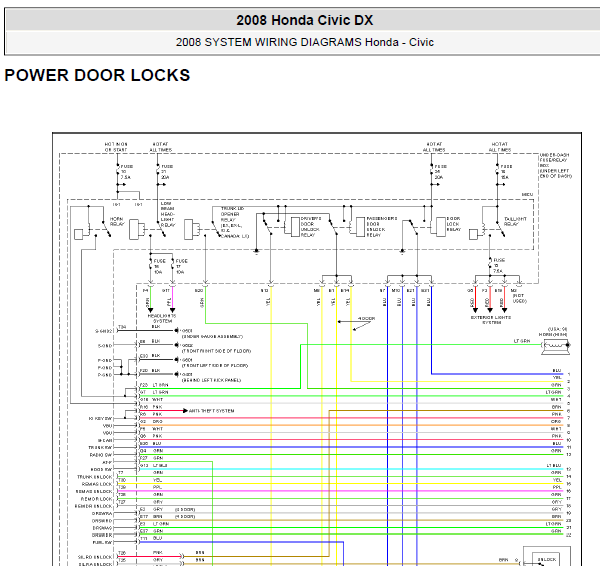Click the '4 DOOR' annotation
Viewport: 600px width, 566px height.
pyautogui.click(x=367, y=318)
